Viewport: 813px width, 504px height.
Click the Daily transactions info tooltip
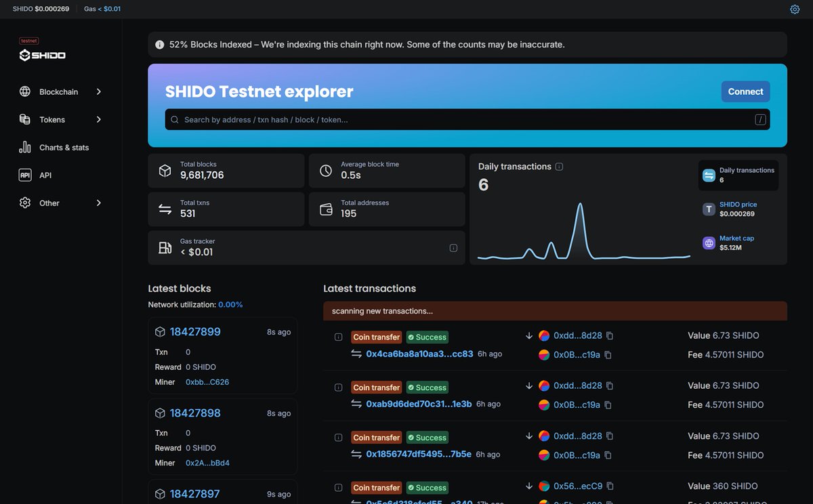[x=558, y=166]
